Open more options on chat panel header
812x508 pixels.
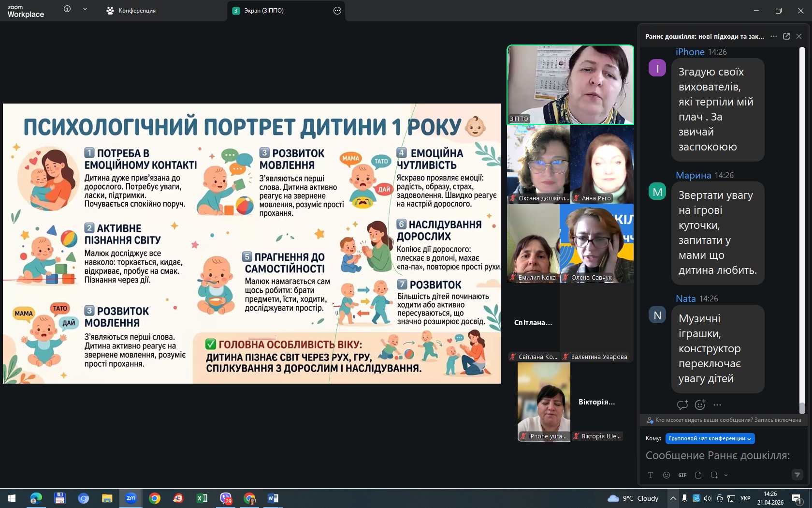coord(774,36)
